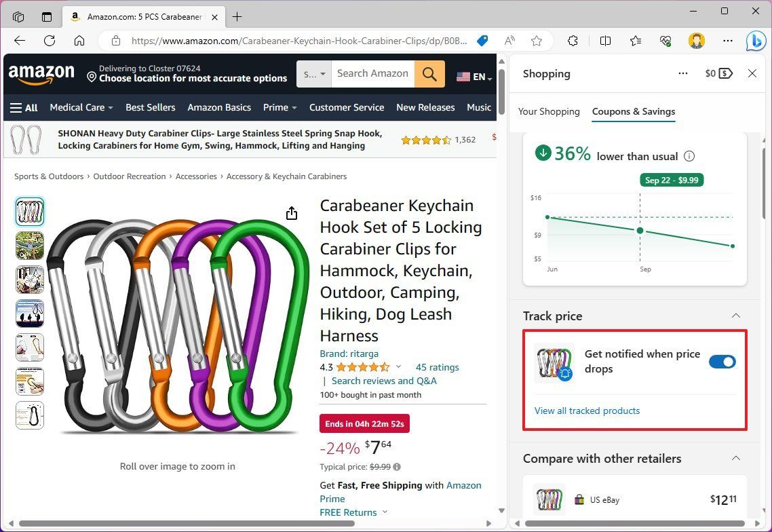
Task: Open Customer Service from the Amazon menu
Action: (x=347, y=107)
